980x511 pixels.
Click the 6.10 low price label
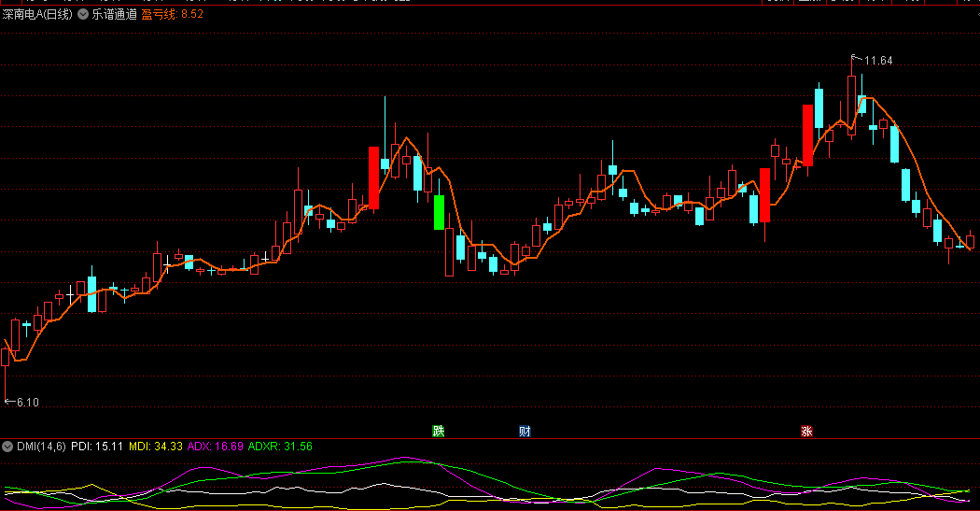tap(27, 403)
